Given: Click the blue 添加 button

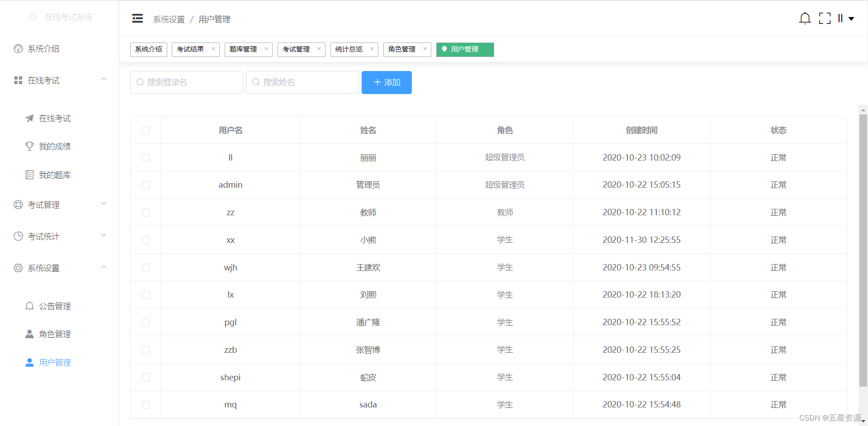Looking at the screenshot, I should coord(387,82).
